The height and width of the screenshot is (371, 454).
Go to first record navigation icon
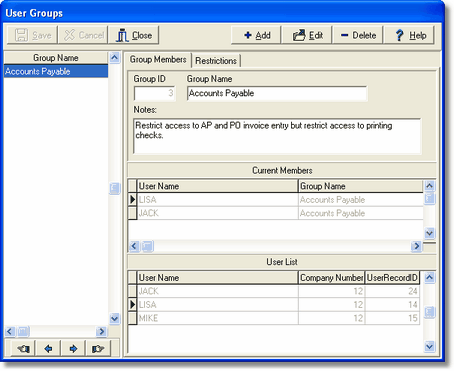click(23, 349)
